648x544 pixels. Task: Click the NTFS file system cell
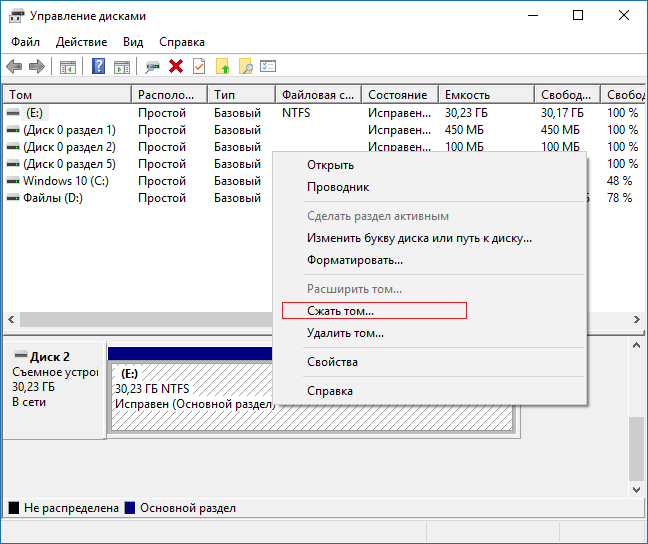[x=296, y=113]
